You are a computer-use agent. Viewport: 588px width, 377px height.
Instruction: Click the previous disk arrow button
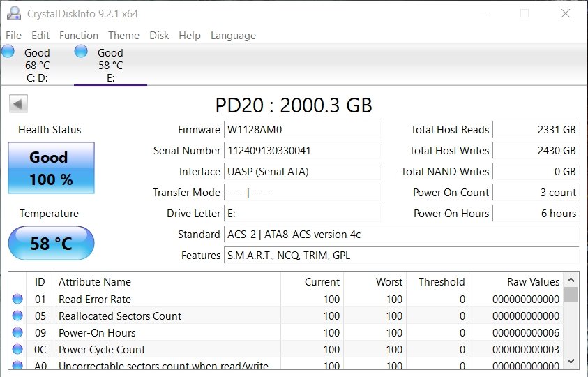point(18,103)
